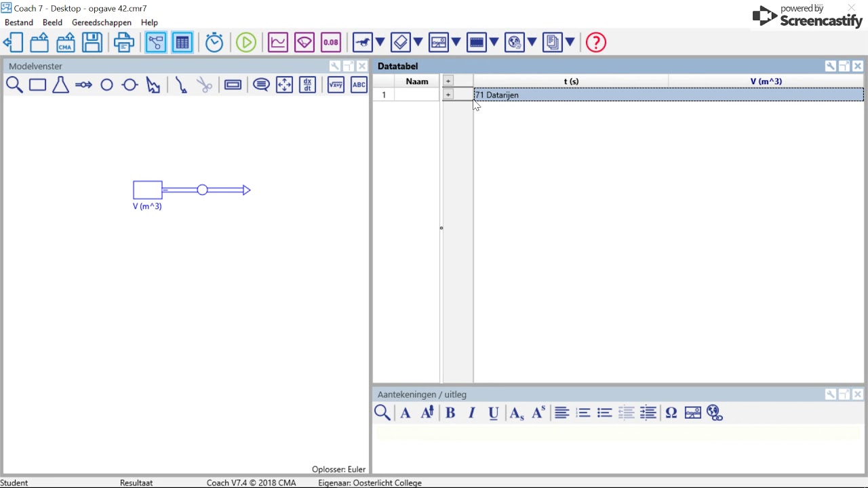The height and width of the screenshot is (488, 868).
Task: Open the image picture dropdown arrow
Action: tap(456, 43)
